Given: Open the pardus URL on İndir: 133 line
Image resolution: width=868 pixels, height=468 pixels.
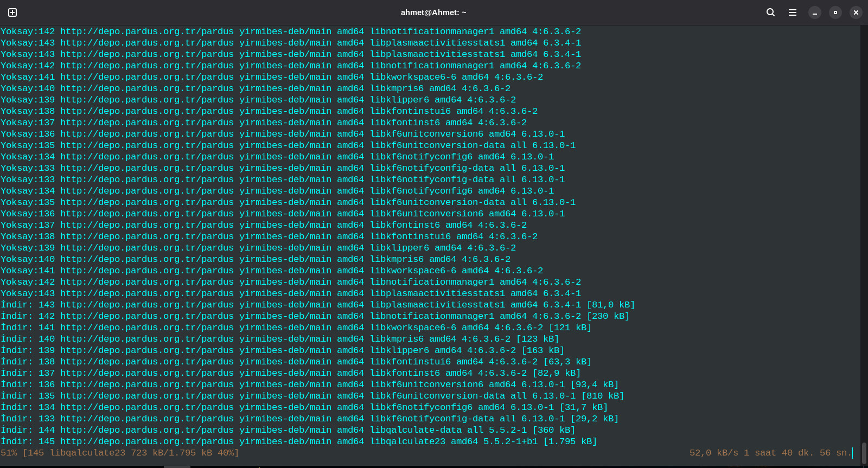Looking at the screenshot, I should click(146, 419).
